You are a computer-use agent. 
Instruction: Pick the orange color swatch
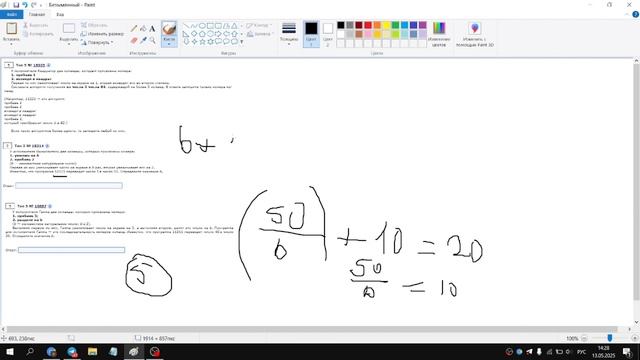pyautogui.click(x=377, y=25)
